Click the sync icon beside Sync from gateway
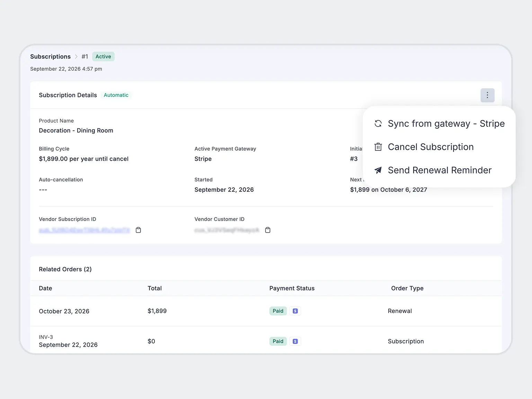This screenshot has width=532, height=399. coord(378,124)
